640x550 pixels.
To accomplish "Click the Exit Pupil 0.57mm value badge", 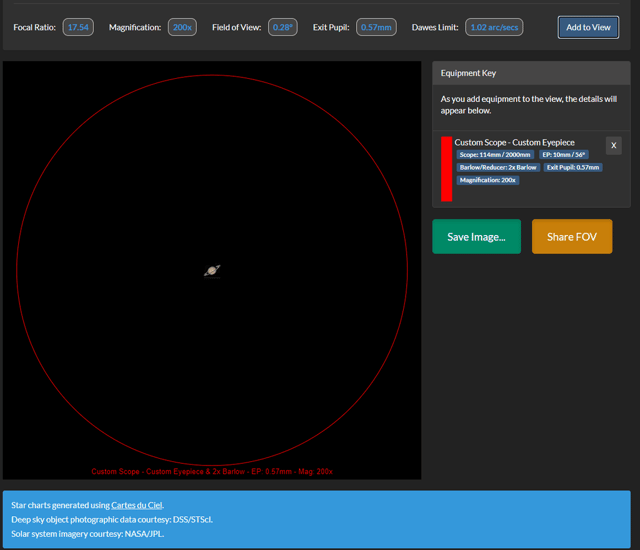I will pos(376,27).
